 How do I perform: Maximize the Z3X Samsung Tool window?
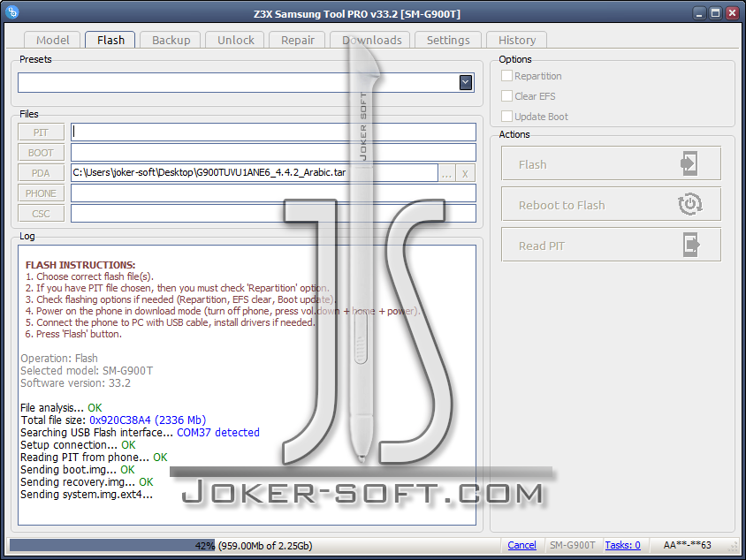tap(715, 13)
